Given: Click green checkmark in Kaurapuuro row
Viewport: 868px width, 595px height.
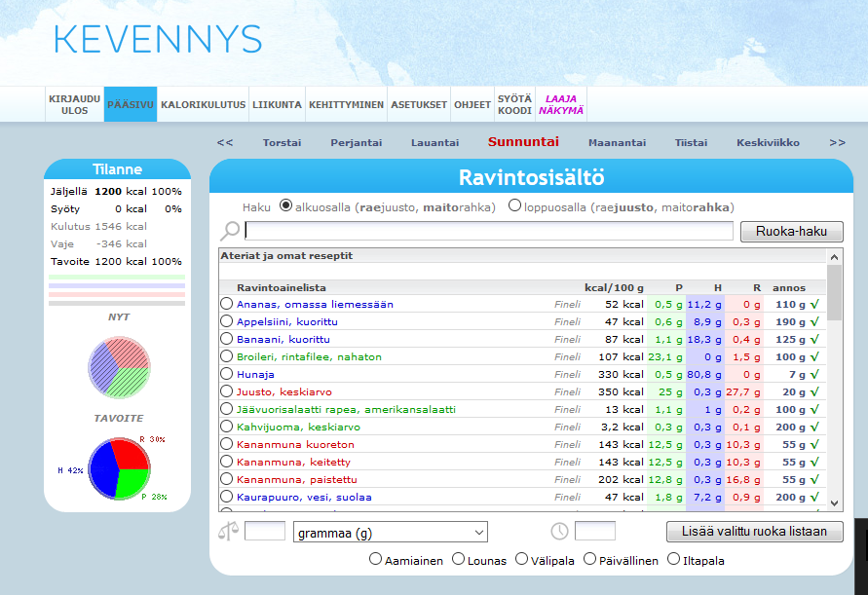Looking at the screenshot, I should click(814, 497).
